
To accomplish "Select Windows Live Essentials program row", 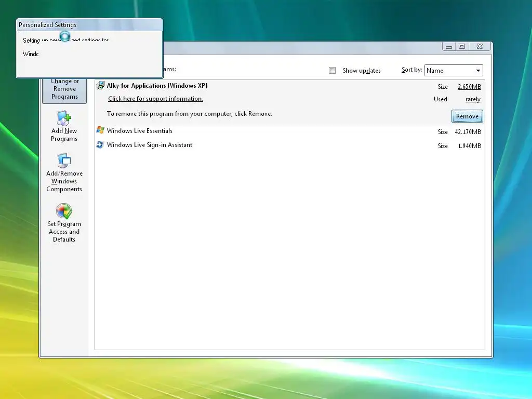I will click(x=290, y=131).
